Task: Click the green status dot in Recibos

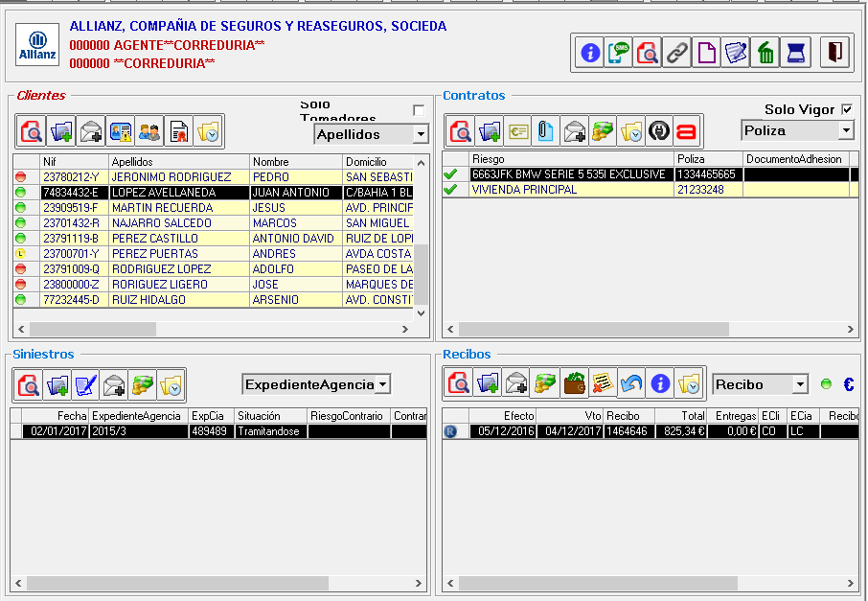Action: tap(826, 383)
